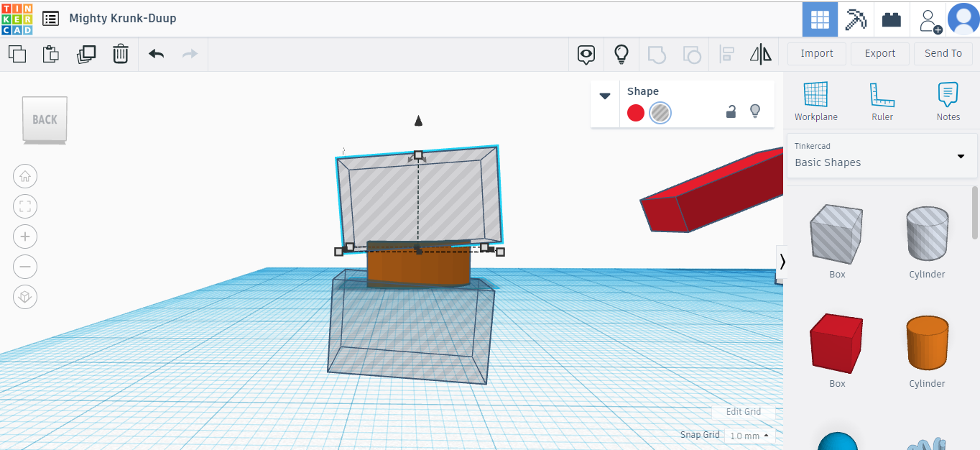Switch to 3D design grid view

(820, 19)
